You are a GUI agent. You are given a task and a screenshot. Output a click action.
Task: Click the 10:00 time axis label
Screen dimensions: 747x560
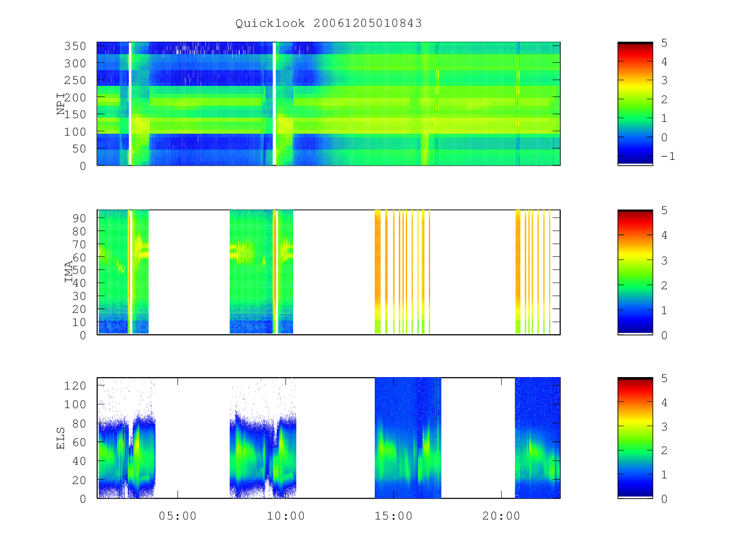[x=286, y=516]
